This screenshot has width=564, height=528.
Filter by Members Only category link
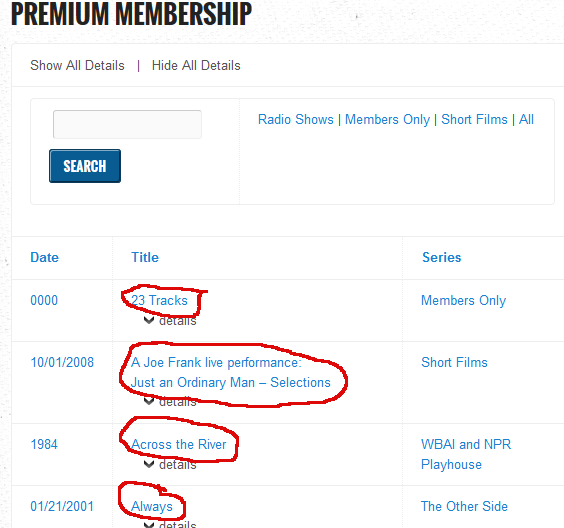coord(387,119)
